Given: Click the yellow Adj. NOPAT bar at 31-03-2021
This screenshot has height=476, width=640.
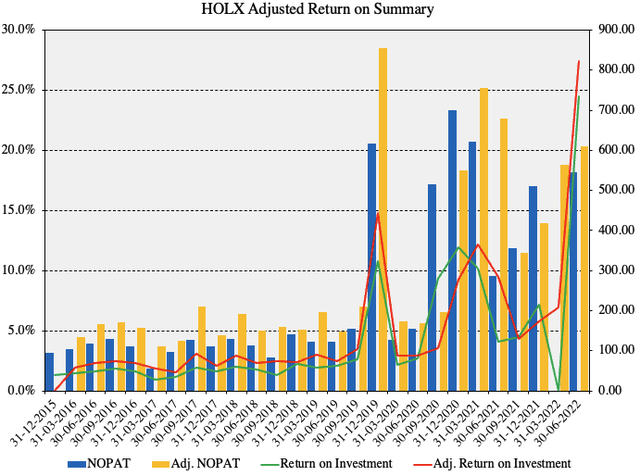Looking at the screenshot, I should (484, 239).
